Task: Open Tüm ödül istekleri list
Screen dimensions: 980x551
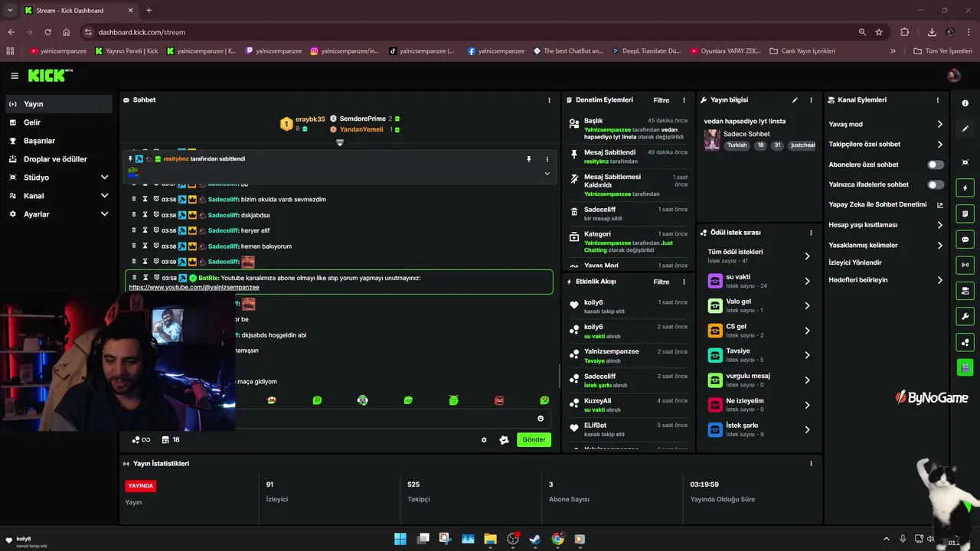Action: coord(759,256)
